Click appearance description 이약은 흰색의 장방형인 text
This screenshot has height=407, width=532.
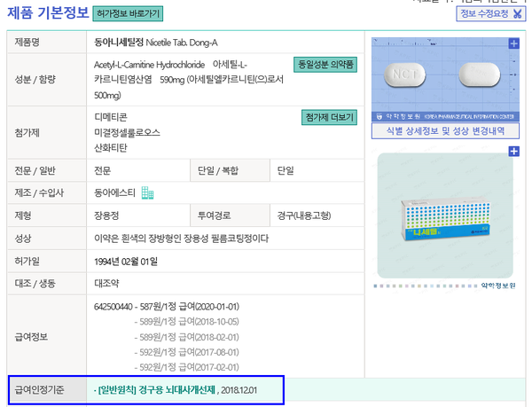[x=181, y=239]
